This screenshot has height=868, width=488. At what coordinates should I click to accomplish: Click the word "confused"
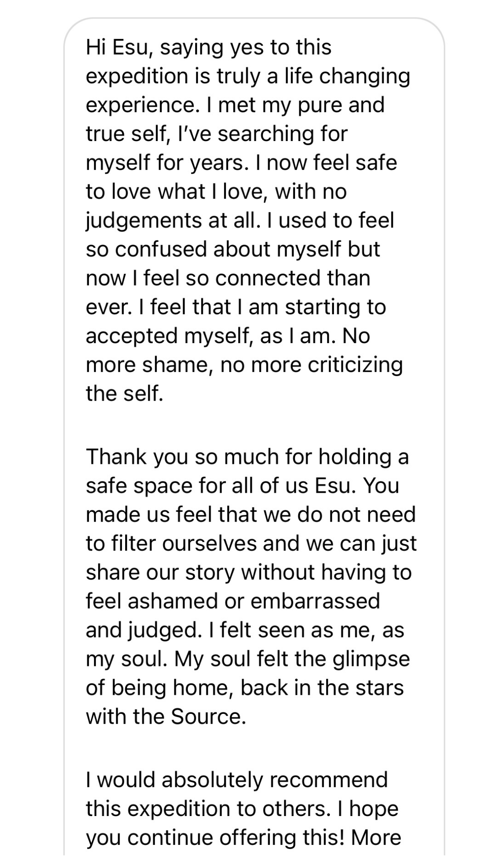tap(161, 249)
